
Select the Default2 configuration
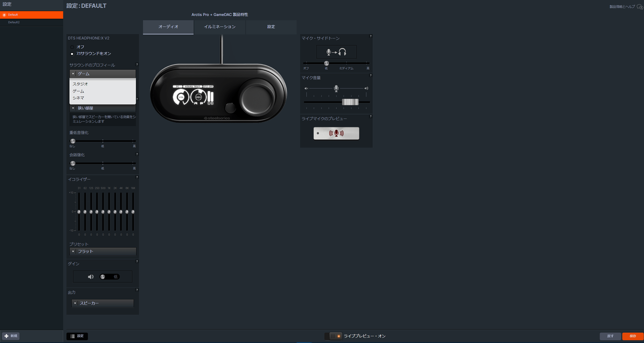click(32, 22)
